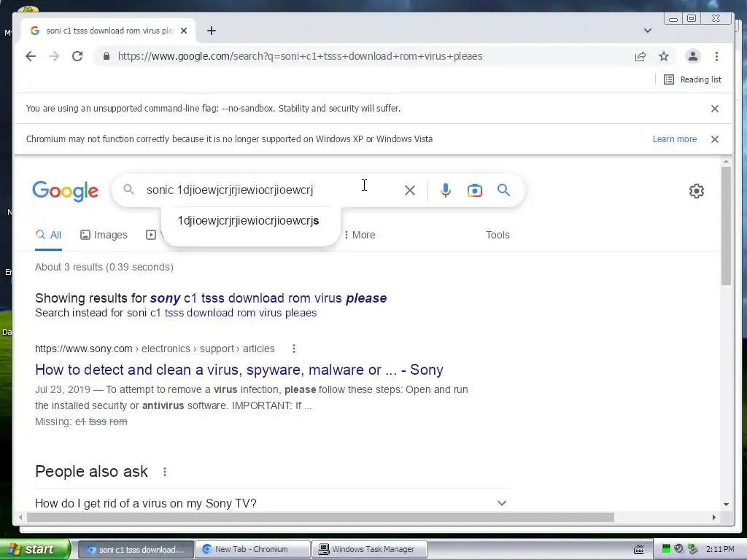
Task: Open Google quick settings gear
Action: point(697,191)
